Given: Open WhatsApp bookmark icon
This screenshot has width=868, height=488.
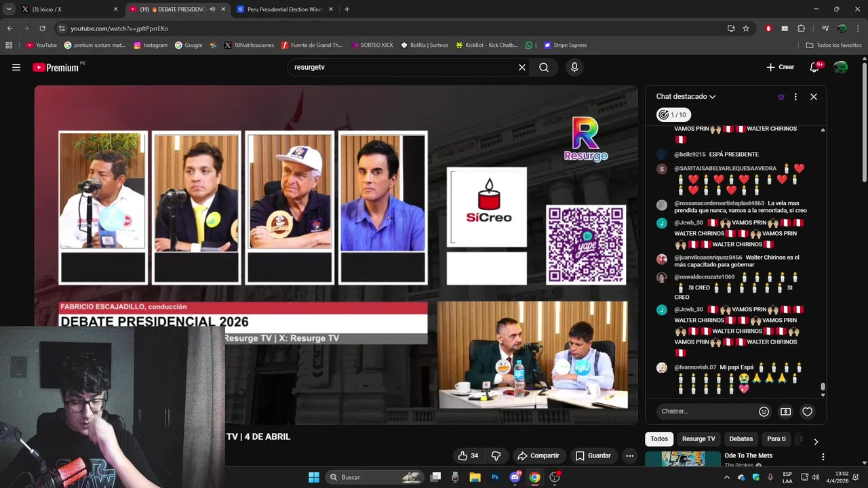Looking at the screenshot, I should pyautogui.click(x=529, y=45).
